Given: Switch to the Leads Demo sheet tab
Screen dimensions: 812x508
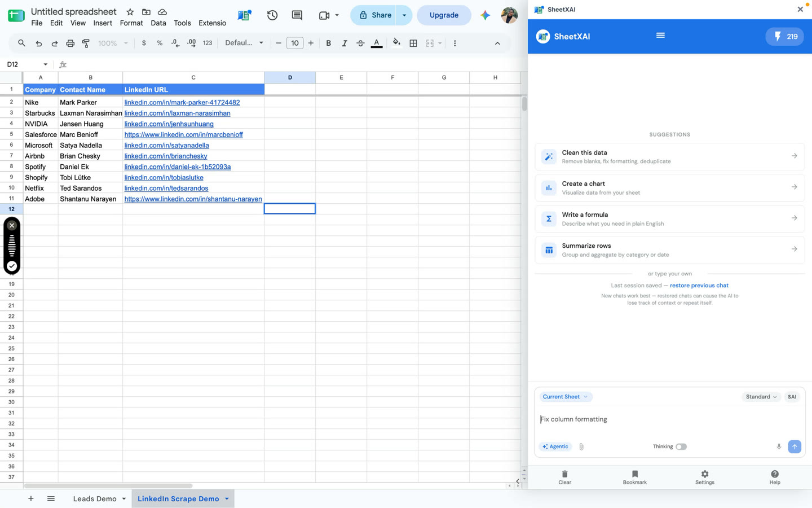Looking at the screenshot, I should (94, 499).
